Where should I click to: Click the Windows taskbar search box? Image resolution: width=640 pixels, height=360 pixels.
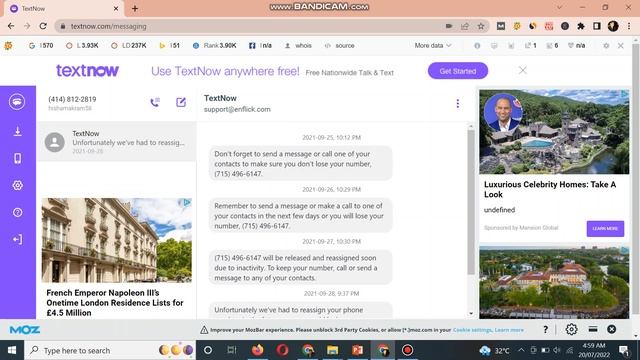click(110, 350)
